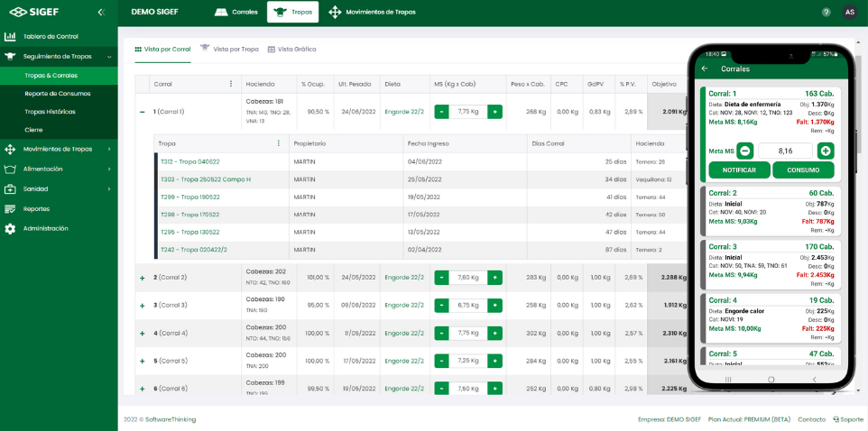The height and width of the screenshot is (431, 868).
Task: Collapse the sidebar using the chevron icon
Action: tap(100, 13)
